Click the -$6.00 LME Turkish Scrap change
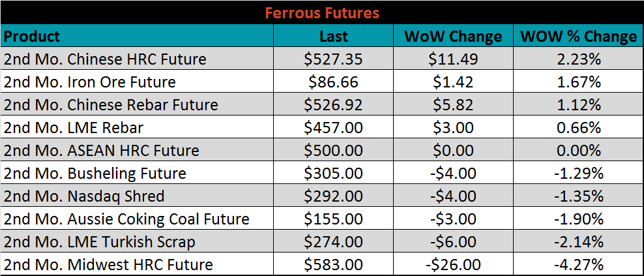 point(453,241)
